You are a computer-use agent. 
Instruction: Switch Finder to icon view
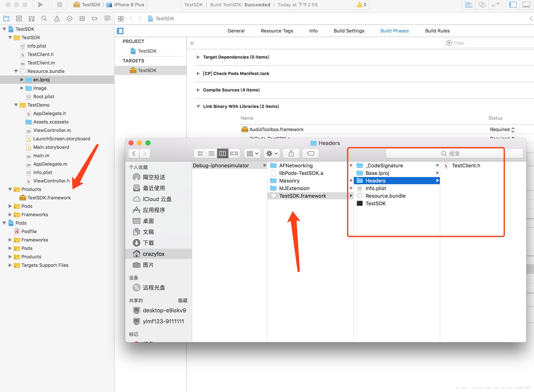(x=200, y=153)
